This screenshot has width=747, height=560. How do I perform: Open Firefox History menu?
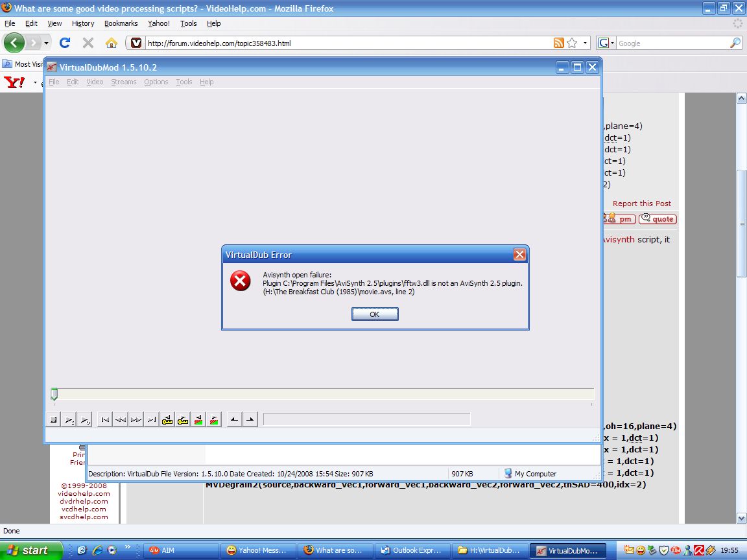(x=83, y=23)
